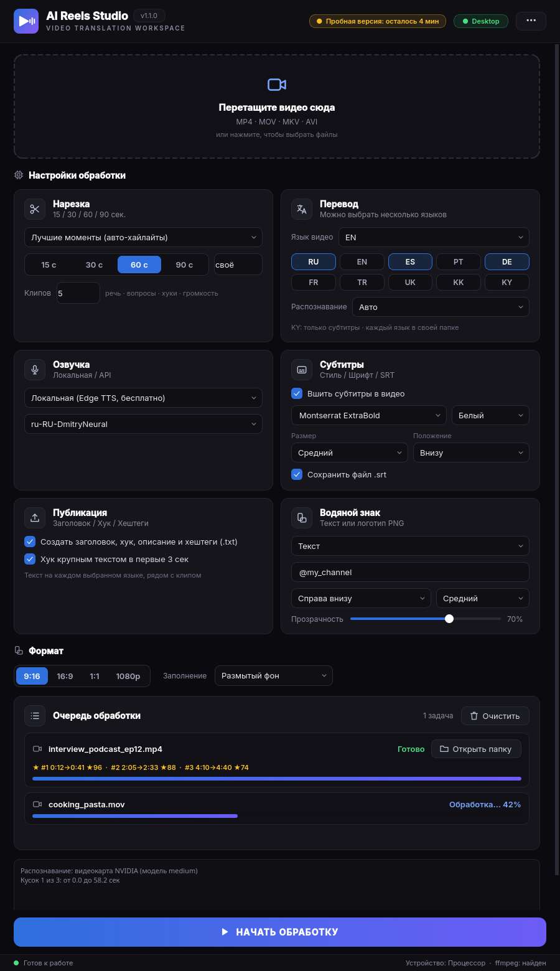Open Локальная Edge TTS voice engine dropdown
This screenshot has width=560, height=971.
(x=143, y=398)
